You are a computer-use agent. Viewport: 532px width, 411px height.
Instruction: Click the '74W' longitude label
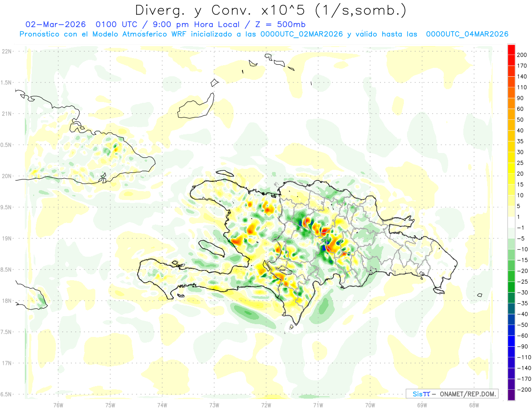pos(162,405)
